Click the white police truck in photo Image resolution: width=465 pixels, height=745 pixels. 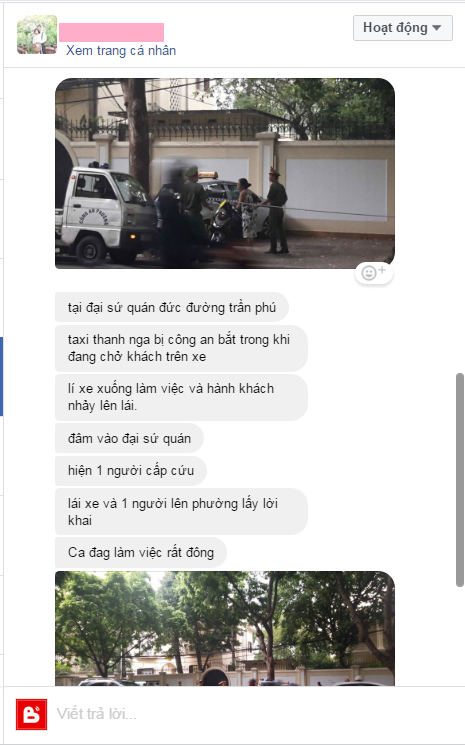click(x=105, y=214)
